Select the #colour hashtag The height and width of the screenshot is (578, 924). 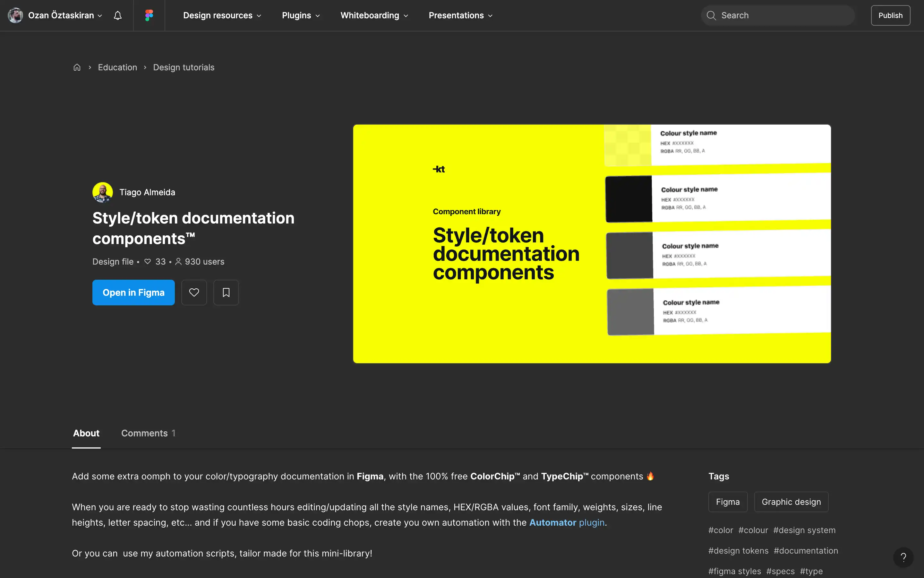753,530
